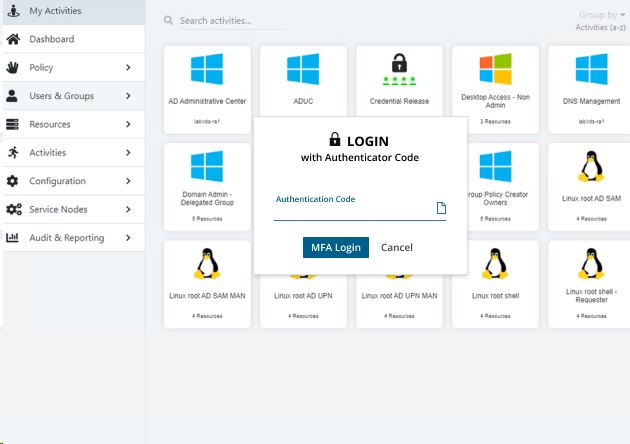Click the search magnifier icon

pos(168,20)
